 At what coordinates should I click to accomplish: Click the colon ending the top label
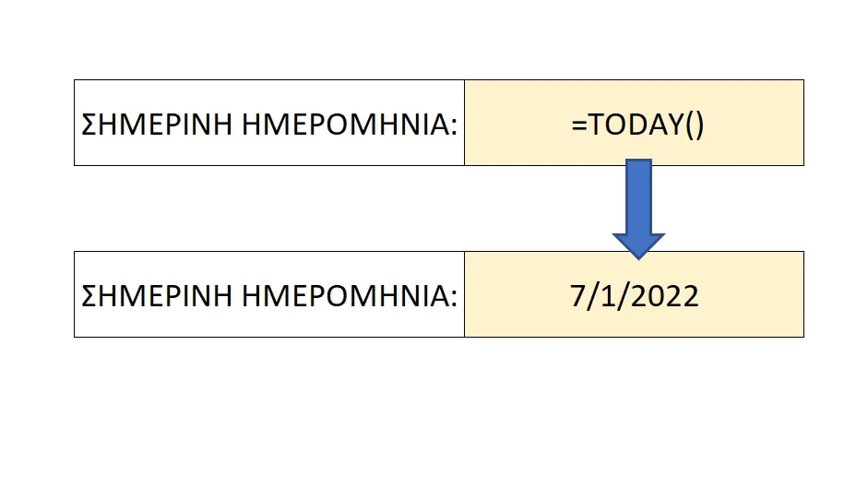(455, 126)
